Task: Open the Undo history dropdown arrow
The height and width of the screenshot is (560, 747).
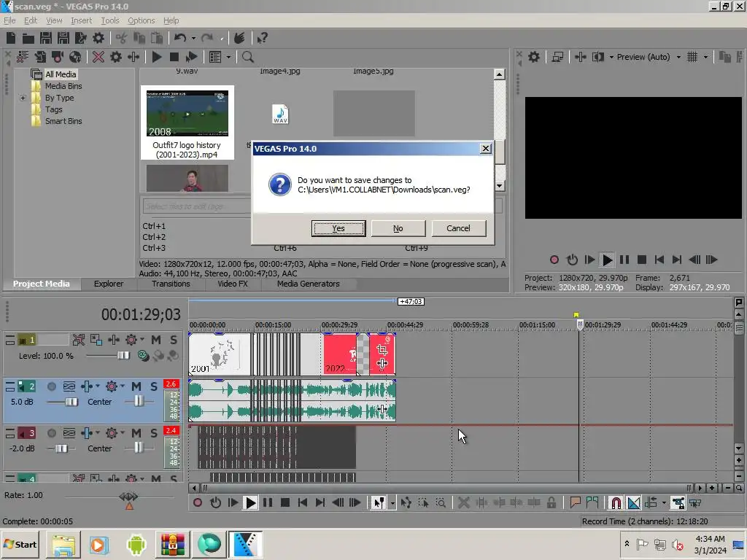Action: click(193, 38)
